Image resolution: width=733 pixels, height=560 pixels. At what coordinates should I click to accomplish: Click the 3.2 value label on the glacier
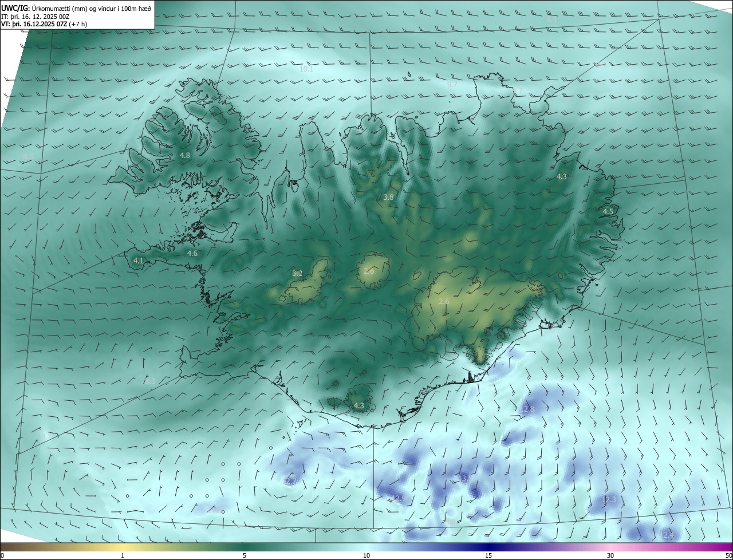297,273
